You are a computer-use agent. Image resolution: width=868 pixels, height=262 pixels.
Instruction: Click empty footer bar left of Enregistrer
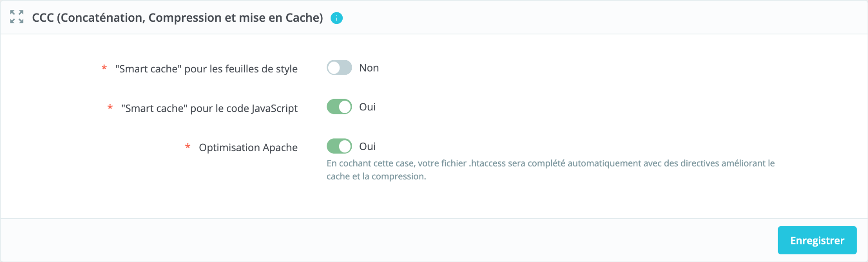pos(389,240)
